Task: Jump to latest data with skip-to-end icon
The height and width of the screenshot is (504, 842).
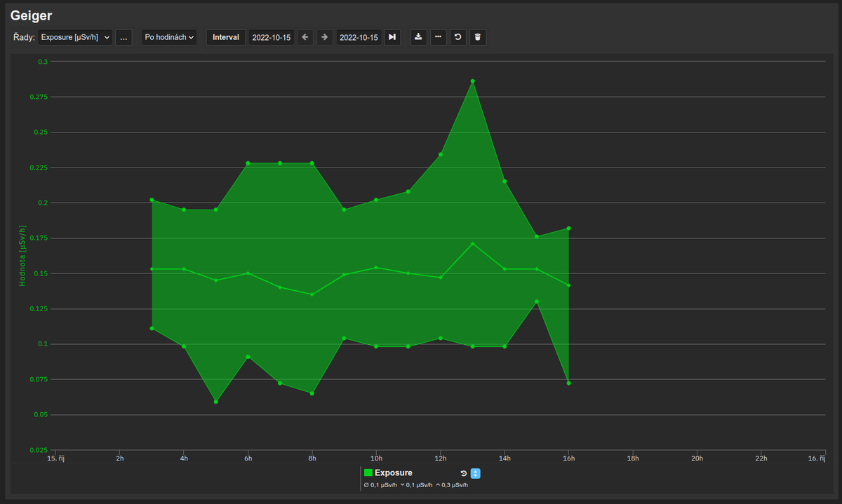Action: (x=392, y=37)
